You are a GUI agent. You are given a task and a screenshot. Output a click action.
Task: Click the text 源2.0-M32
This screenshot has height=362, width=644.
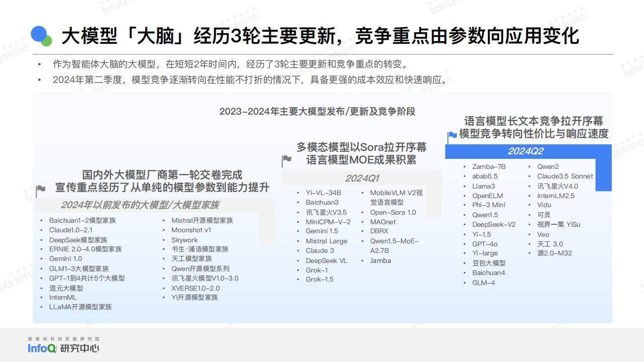tap(554, 253)
